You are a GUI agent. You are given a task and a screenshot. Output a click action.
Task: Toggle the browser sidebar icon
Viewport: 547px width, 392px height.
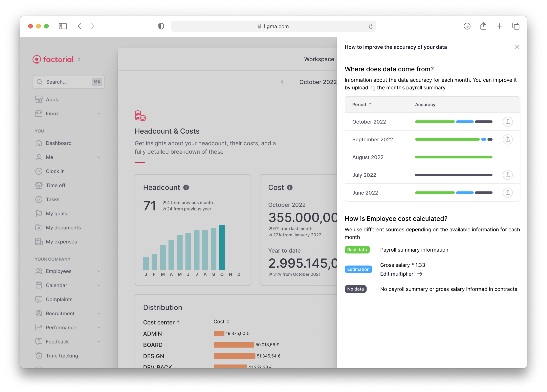[x=63, y=26]
